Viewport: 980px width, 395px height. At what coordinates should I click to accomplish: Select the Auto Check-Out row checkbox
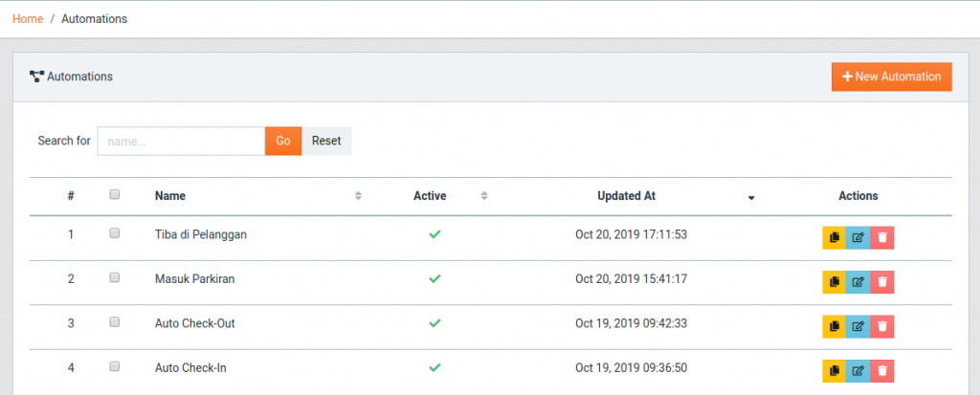115,322
